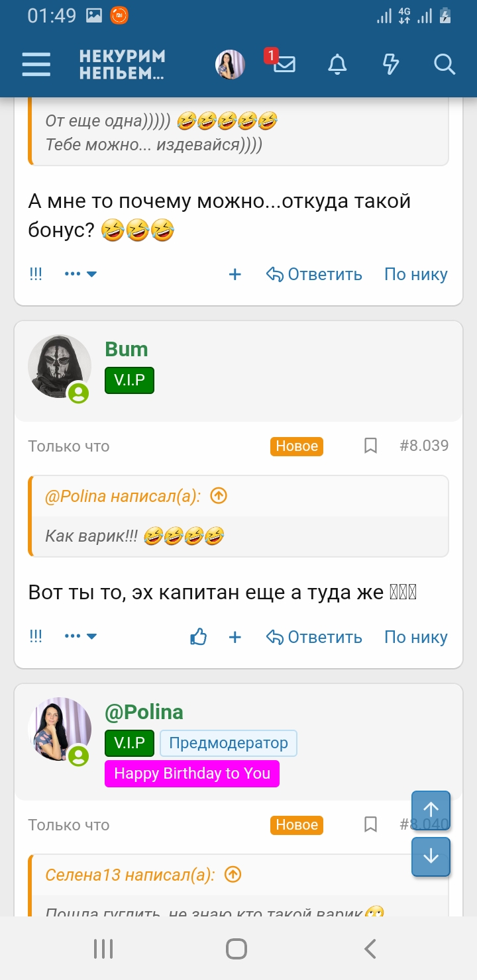477x980 pixels.
Task: Like Bum's post with the thumbs-up icon
Action: [x=198, y=637]
